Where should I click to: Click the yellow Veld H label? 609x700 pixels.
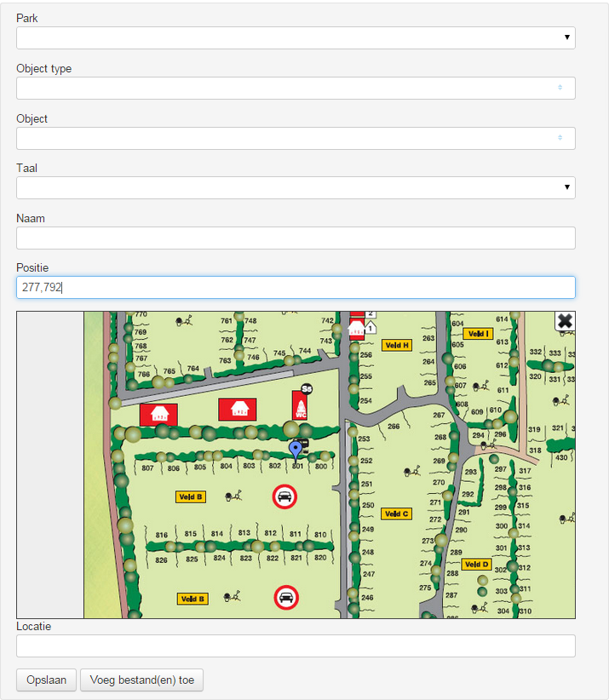click(396, 345)
